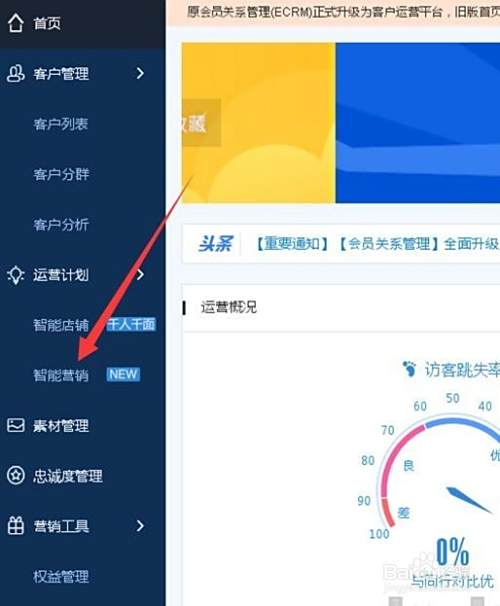This screenshot has width=500, height=606.
Task: Click the 忠诚度管理 star badge icon
Action: tap(16, 475)
